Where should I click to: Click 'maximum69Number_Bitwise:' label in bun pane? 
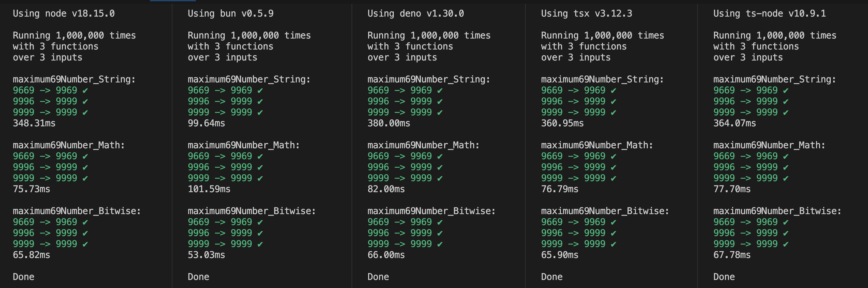252,211
